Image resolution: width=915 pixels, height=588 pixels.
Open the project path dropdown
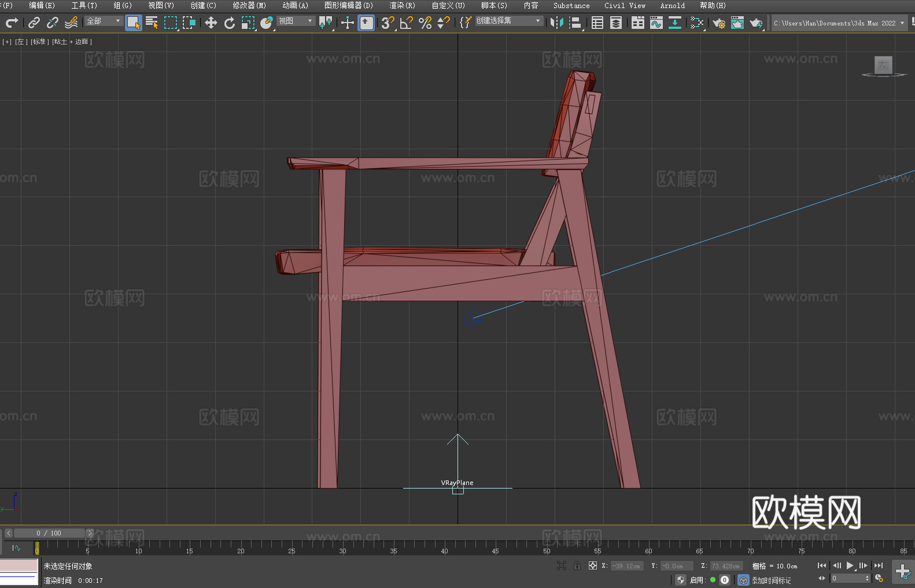pyautogui.click(x=839, y=23)
